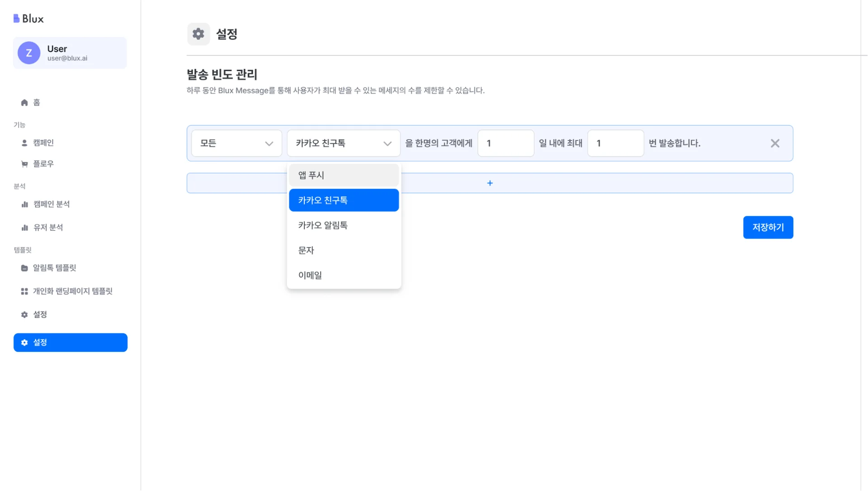868x491 pixels.
Task: Click the 알림톡 템플릿 folder icon
Action: 24,267
